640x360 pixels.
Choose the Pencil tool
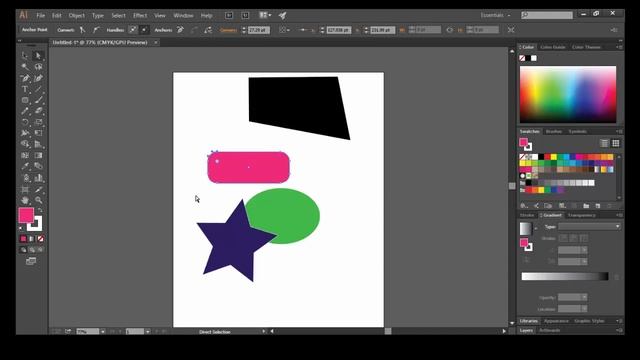[25, 111]
